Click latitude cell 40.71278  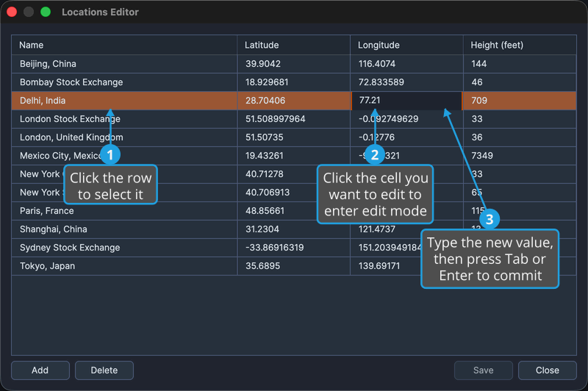(293, 174)
